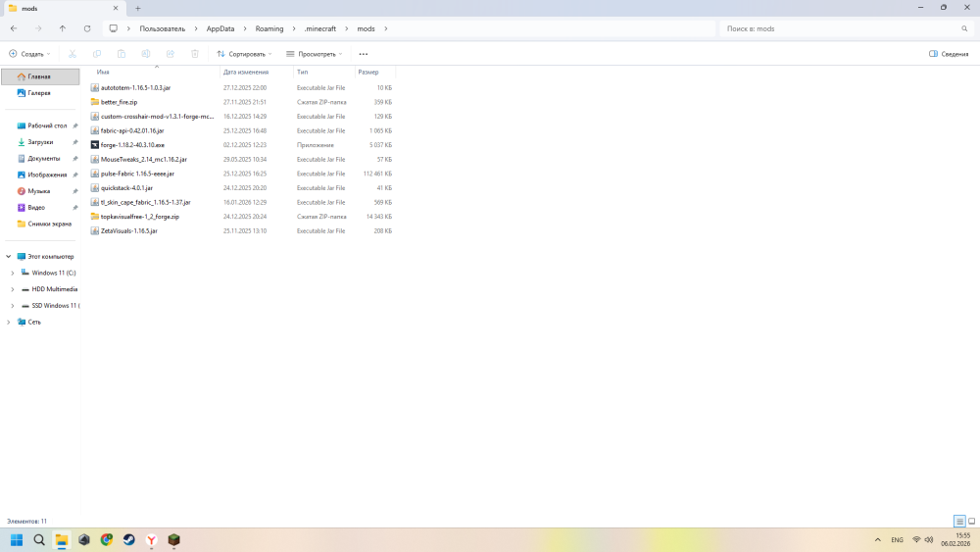Open chevron dropdown after .minecraft breadcrumb

(347, 28)
